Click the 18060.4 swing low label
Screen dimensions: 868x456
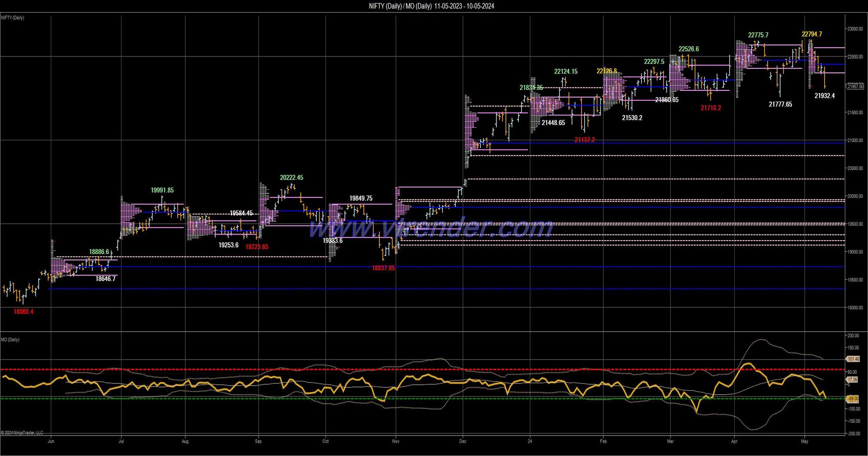(23, 311)
